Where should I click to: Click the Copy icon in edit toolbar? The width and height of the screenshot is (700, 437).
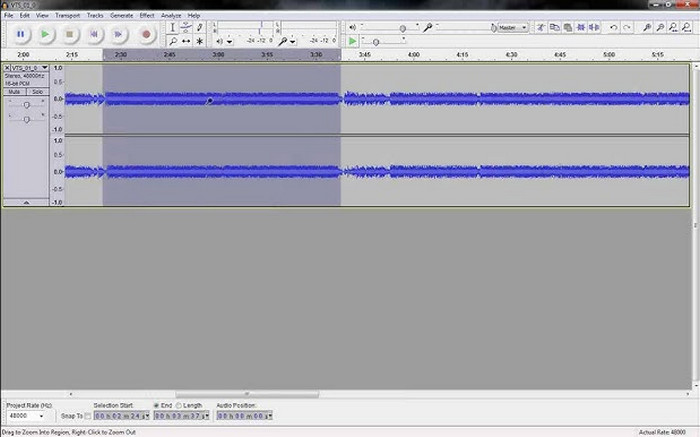pos(554,28)
